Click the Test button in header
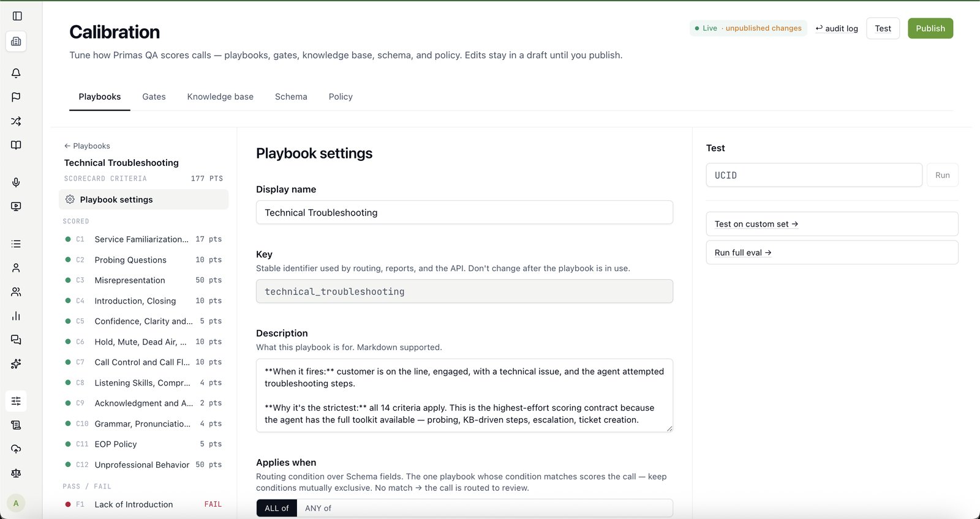980x519 pixels. click(x=883, y=28)
